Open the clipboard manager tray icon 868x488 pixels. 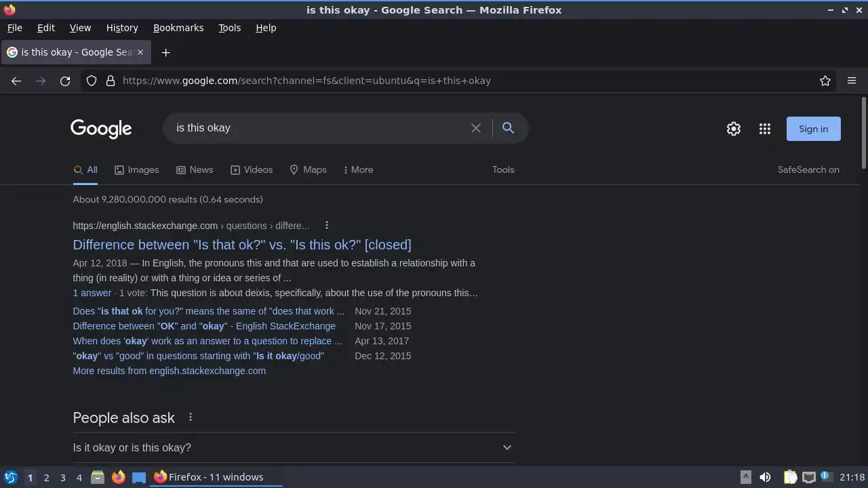coord(790,477)
